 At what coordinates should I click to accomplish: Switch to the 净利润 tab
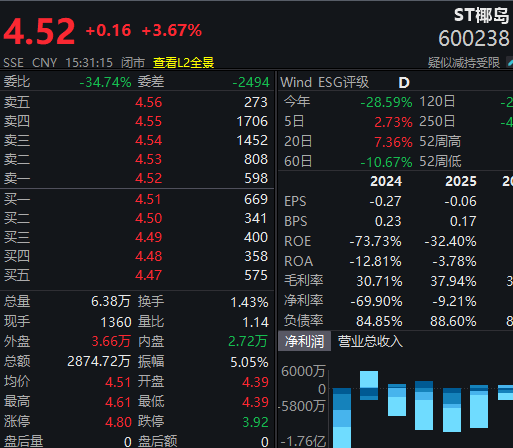(304, 341)
